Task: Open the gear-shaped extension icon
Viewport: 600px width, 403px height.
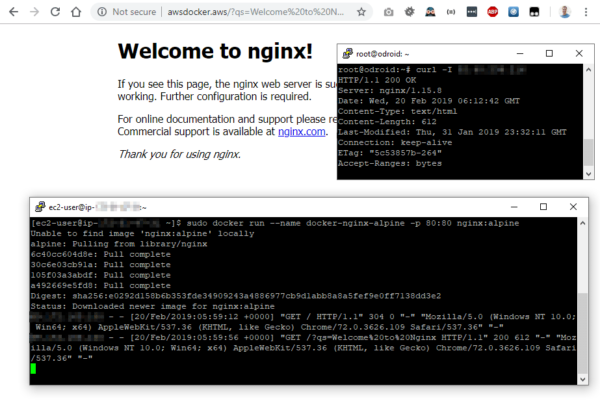Action: point(409,12)
